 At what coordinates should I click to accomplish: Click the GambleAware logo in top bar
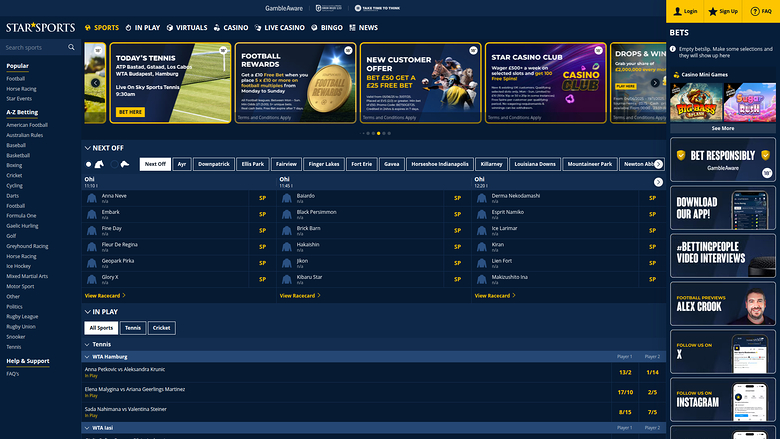click(284, 8)
